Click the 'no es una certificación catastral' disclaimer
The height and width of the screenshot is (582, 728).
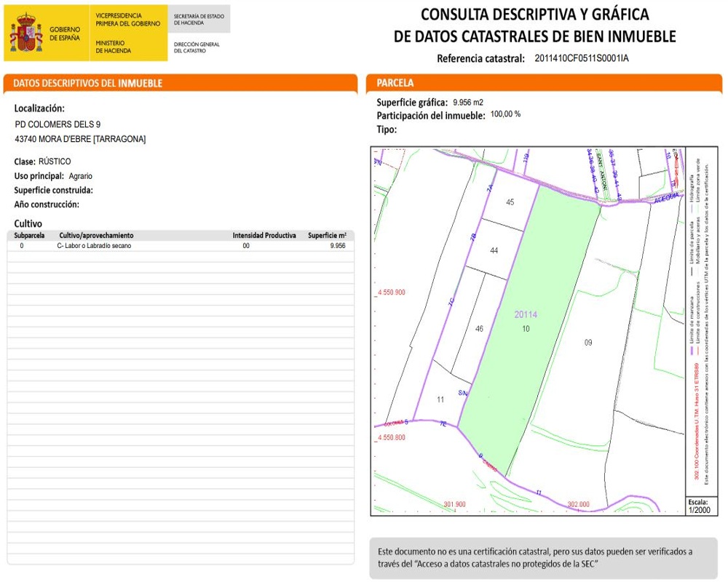pyautogui.click(x=545, y=557)
